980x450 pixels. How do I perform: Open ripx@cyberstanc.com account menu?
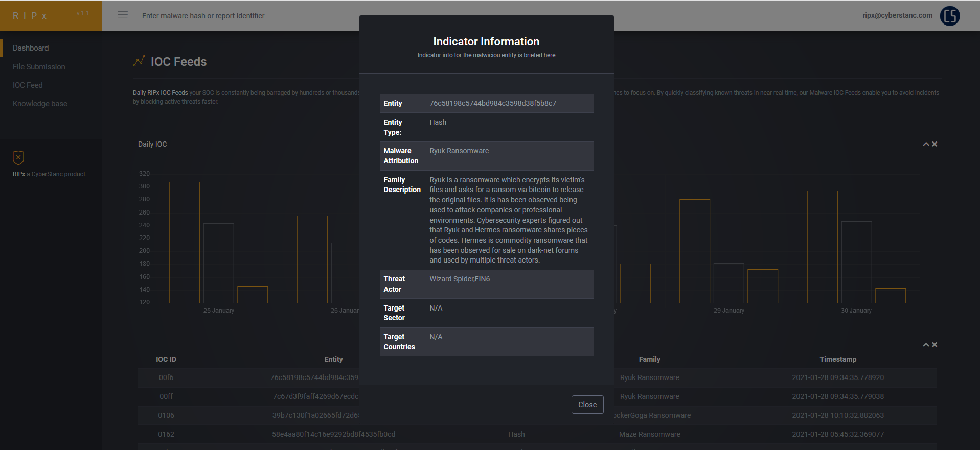pyautogui.click(x=897, y=15)
